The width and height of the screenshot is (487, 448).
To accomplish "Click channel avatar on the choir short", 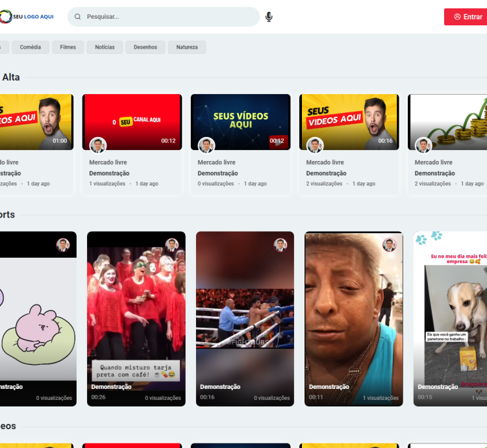I will (x=171, y=245).
